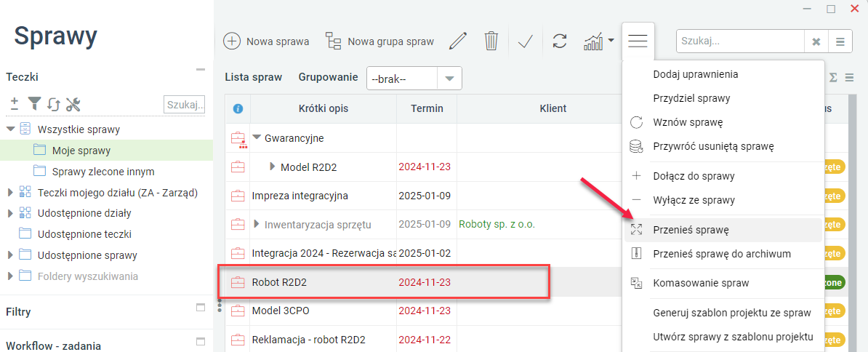Click client Roboty sp. z o.o.
Screen dimensions: 868x352
coord(497,225)
